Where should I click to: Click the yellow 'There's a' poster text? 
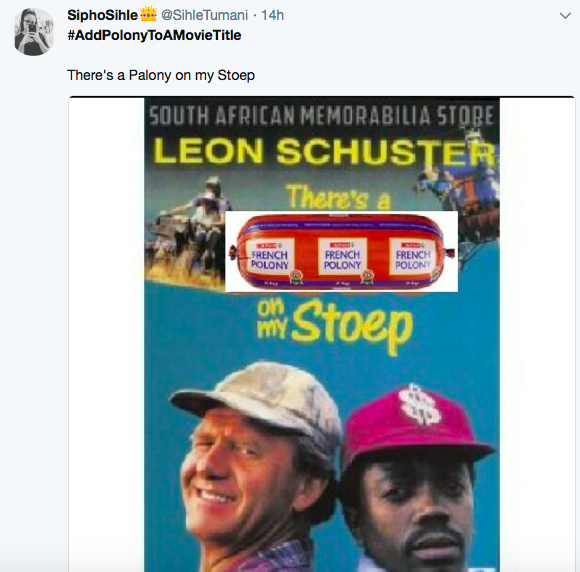[x=338, y=197]
